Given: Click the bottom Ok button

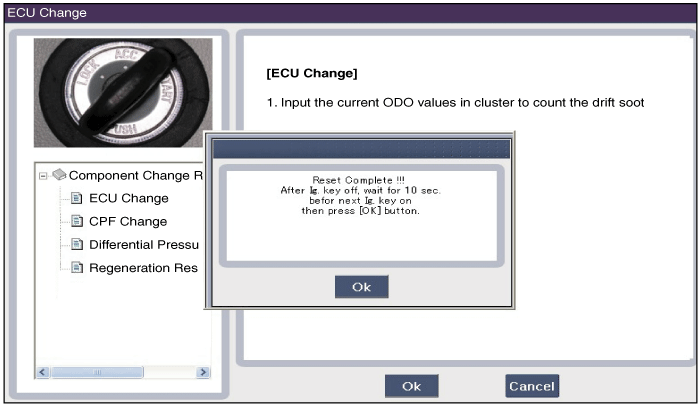Looking at the screenshot, I should click(x=412, y=386).
